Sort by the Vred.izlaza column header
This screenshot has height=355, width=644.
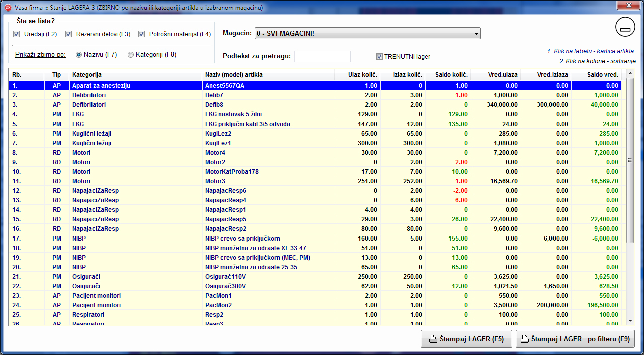tap(546, 75)
